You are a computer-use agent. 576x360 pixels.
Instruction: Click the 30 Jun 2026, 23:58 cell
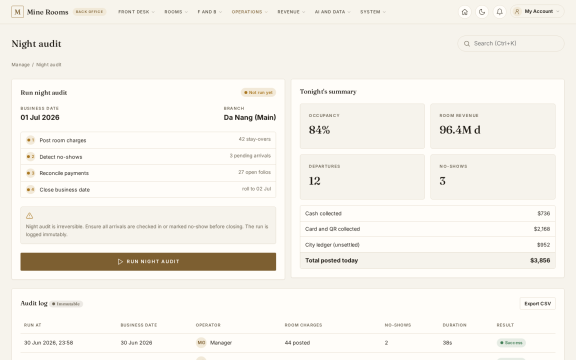pos(48,343)
